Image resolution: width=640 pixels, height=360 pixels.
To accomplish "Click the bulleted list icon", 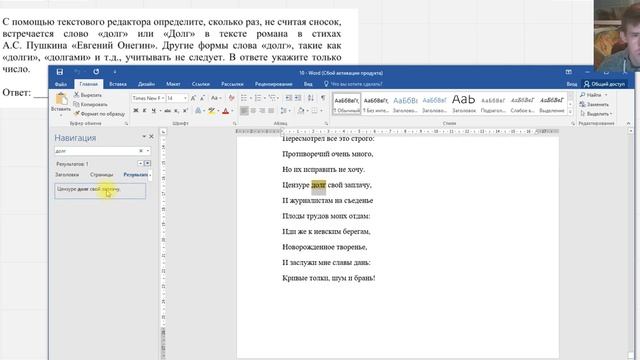I will pyautogui.click(x=244, y=98).
